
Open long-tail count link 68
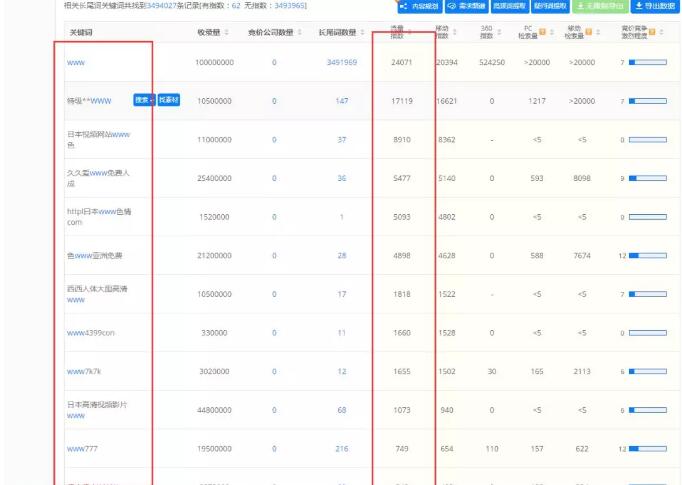tap(342, 410)
